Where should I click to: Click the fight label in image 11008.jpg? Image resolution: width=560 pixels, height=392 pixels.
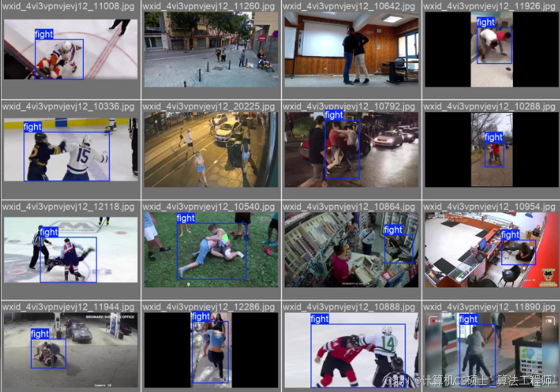click(x=44, y=34)
